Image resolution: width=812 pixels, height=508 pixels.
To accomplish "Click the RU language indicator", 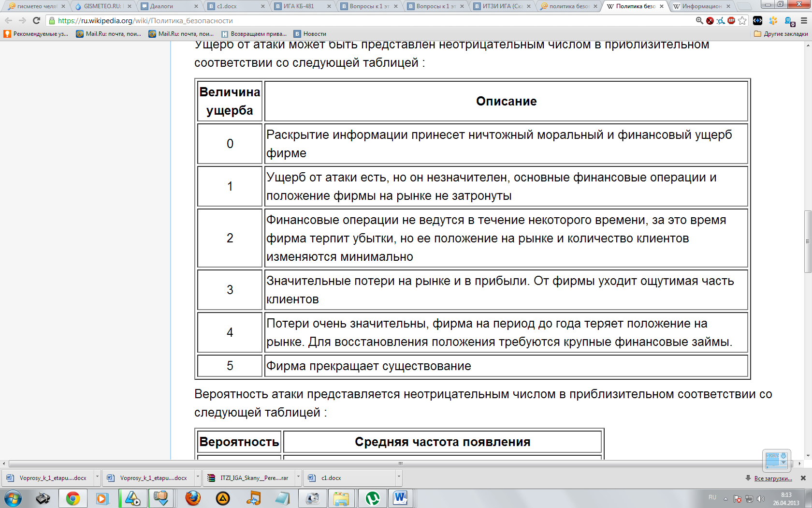I will [x=712, y=497].
